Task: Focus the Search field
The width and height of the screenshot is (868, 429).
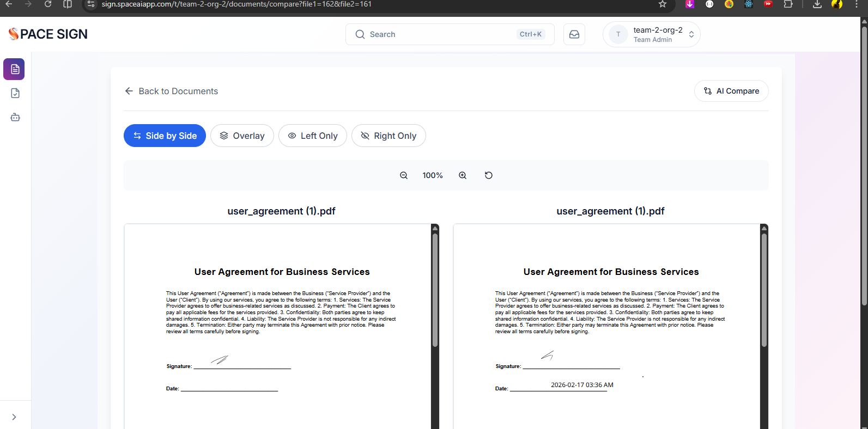Action: click(x=450, y=34)
